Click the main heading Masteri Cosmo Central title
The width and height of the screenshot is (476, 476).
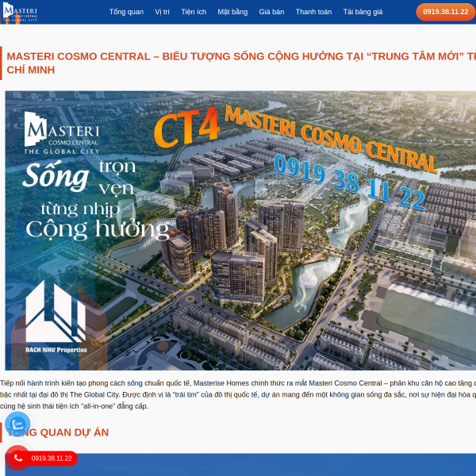(x=241, y=63)
